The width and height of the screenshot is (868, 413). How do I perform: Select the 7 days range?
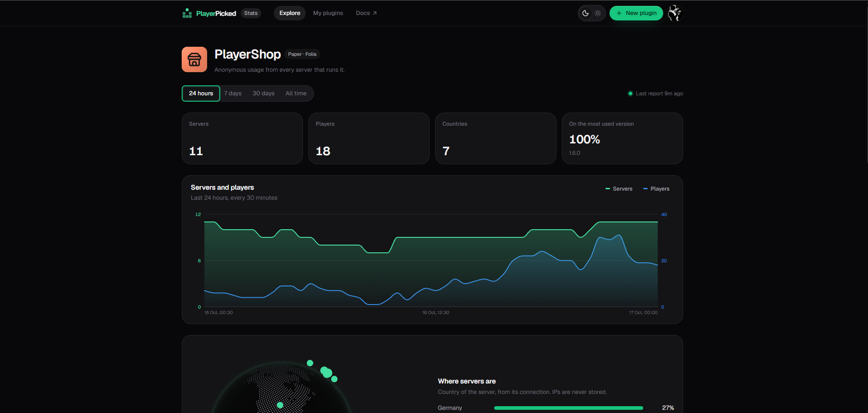233,93
